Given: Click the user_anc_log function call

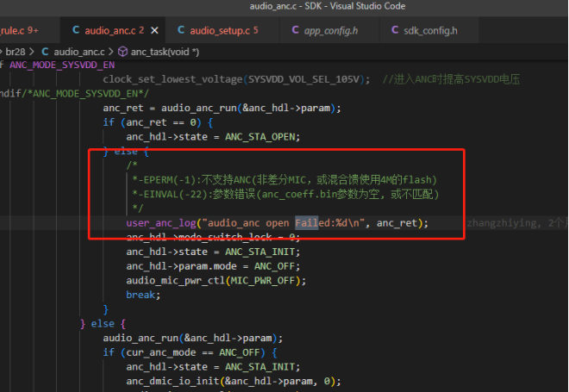Looking at the screenshot, I should (161, 223).
